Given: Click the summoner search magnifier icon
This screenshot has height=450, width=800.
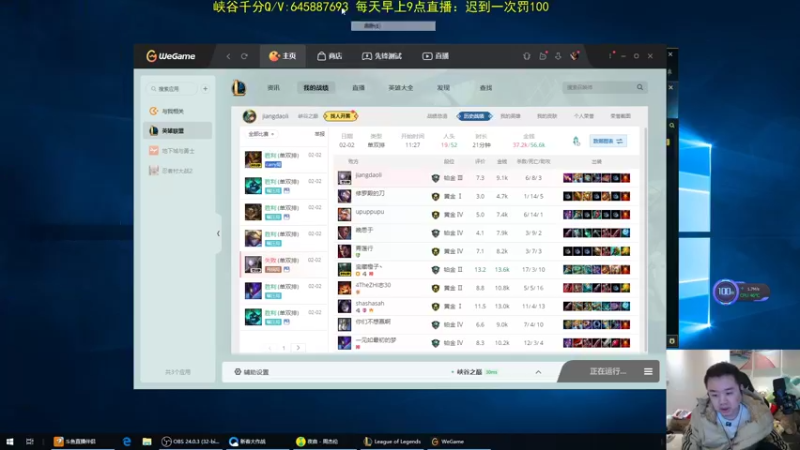Looking at the screenshot, I should coord(640,87).
